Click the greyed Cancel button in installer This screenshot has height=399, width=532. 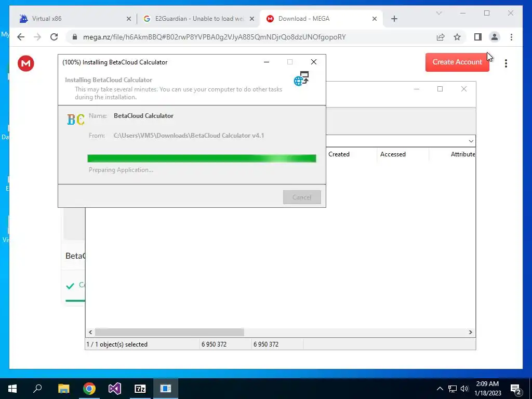point(302,197)
